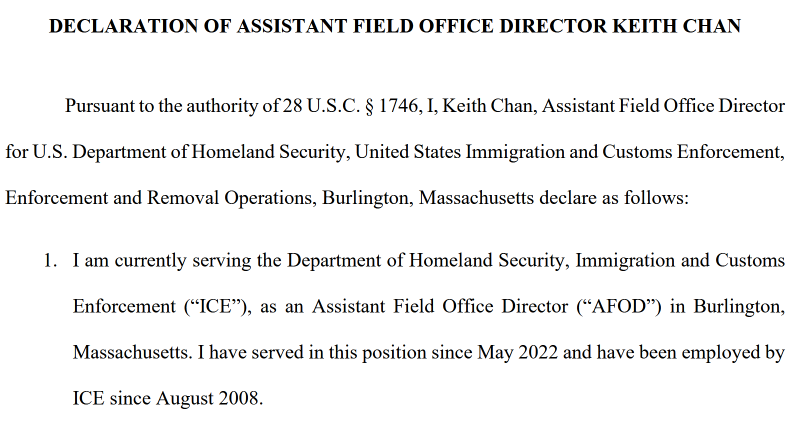Image resolution: width=800 pixels, height=426 pixels.
Task: Click "Enforcement and Removal Operations" text
Action: pos(161,198)
